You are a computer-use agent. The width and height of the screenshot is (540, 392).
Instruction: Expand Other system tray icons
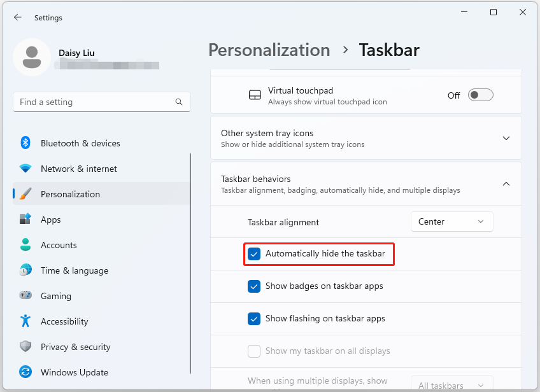coord(506,137)
